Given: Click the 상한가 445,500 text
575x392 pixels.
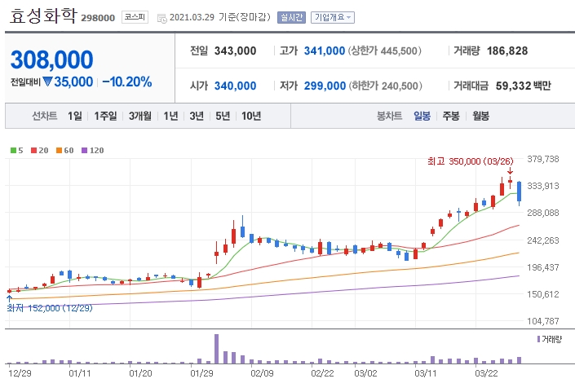Looking at the screenshot, I should pos(385,51).
